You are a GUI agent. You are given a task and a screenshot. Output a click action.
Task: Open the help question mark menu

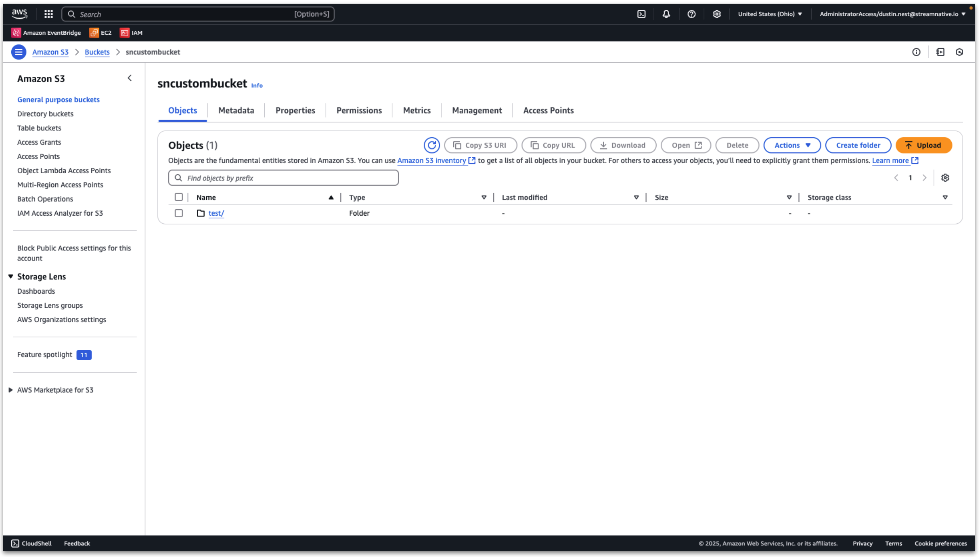pos(691,14)
